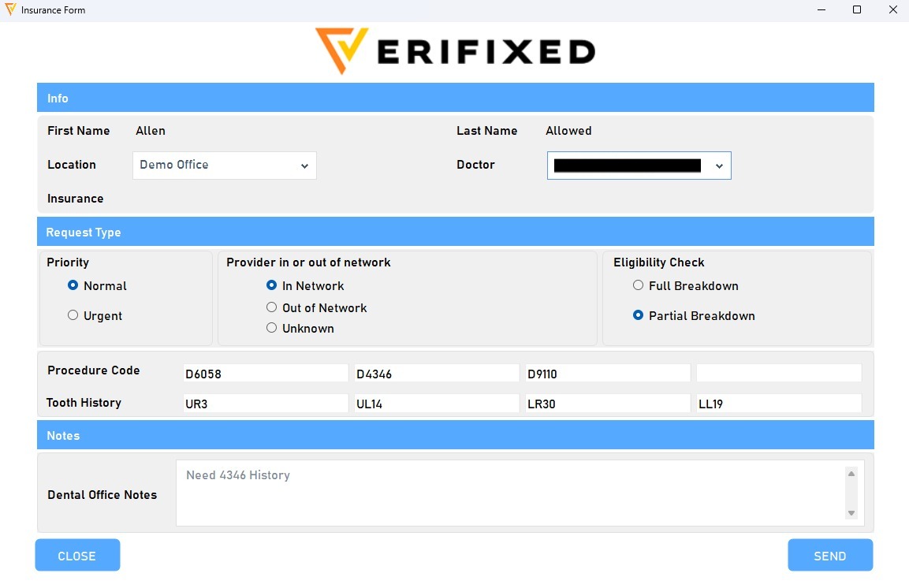The height and width of the screenshot is (588, 909).
Task: Click the Verifixed title bar app icon
Action: click(x=10, y=10)
